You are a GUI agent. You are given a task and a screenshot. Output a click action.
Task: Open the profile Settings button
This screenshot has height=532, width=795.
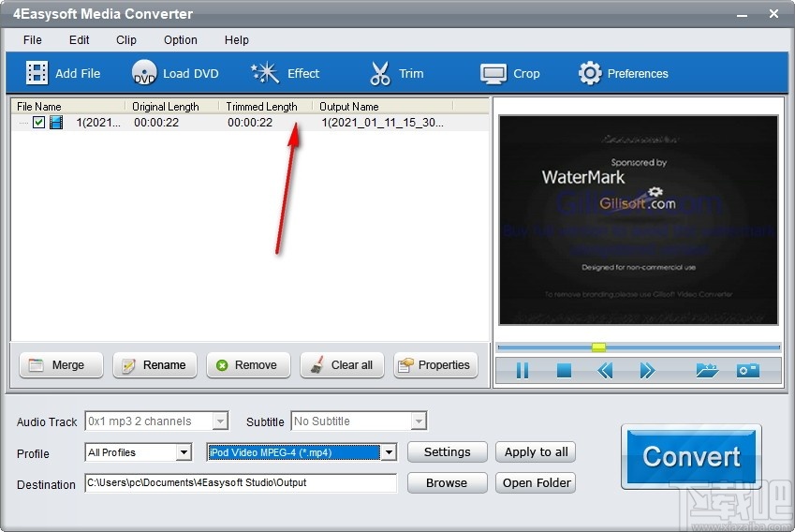click(x=448, y=451)
